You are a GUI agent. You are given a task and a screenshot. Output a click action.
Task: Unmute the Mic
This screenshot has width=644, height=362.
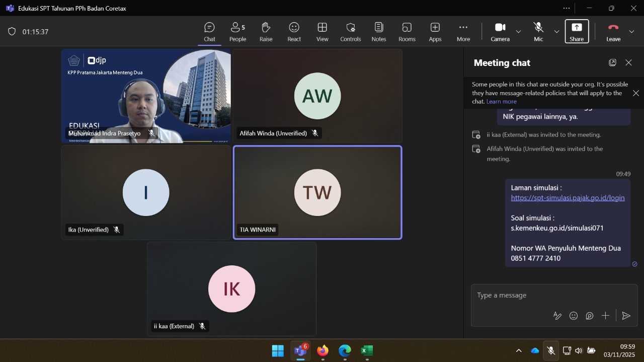(x=538, y=32)
